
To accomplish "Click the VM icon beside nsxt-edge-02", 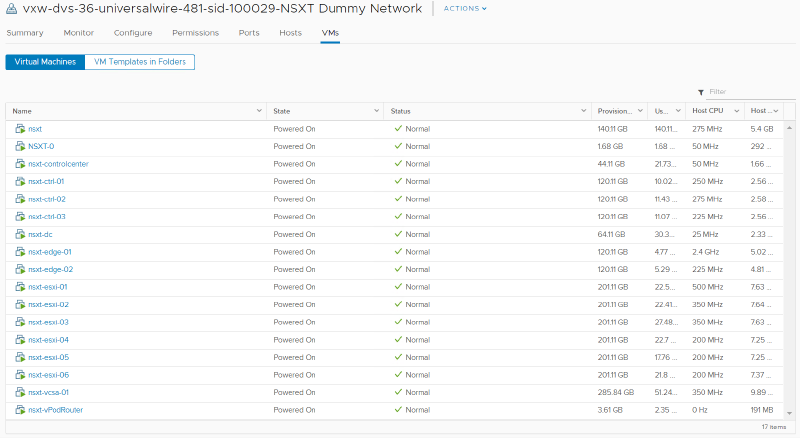I will 20,269.
